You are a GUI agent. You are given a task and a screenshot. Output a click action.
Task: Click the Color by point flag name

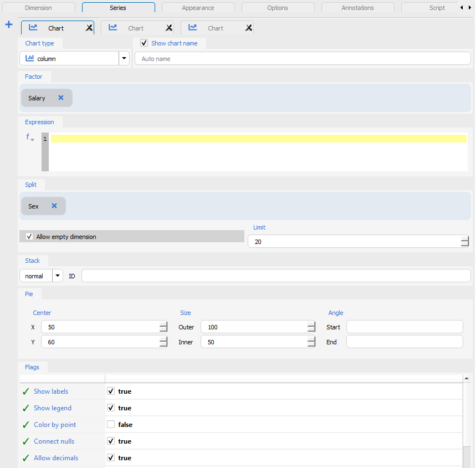point(55,425)
